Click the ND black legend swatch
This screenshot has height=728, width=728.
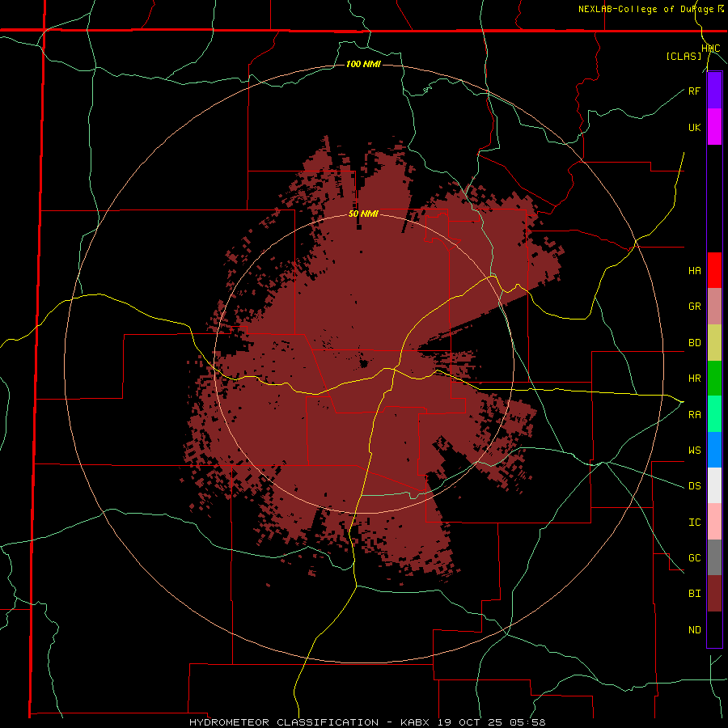click(x=714, y=629)
